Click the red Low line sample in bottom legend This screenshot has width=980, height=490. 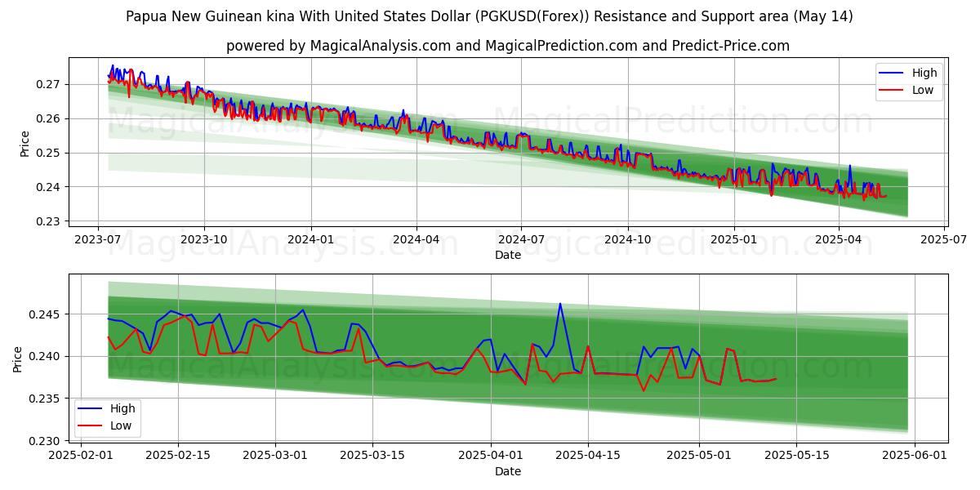click(x=91, y=427)
